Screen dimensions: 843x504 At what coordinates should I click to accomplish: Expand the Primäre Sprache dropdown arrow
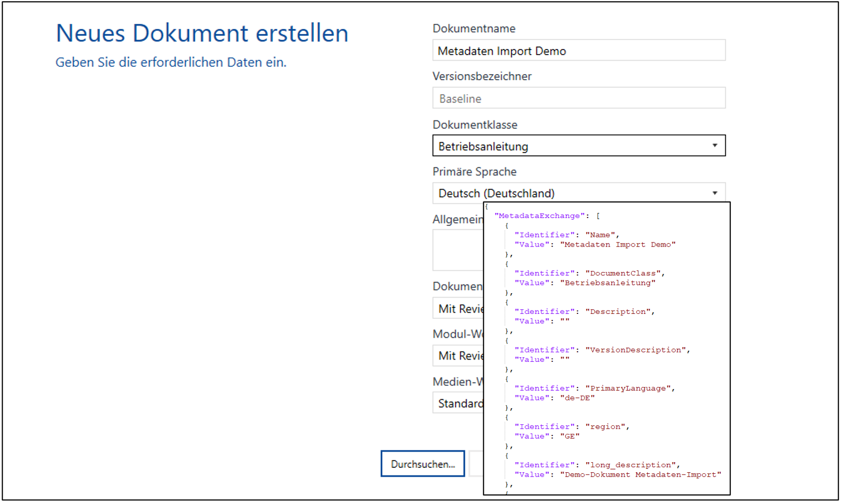click(x=714, y=193)
